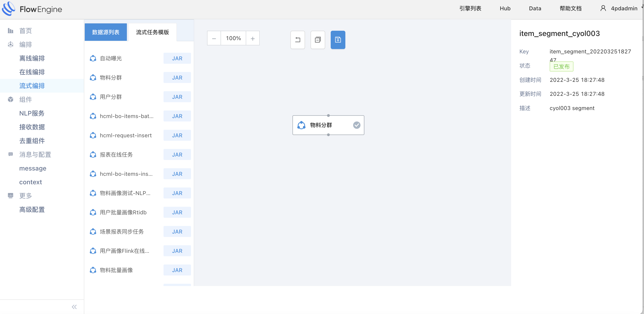Viewport: 644px width, 314px height.
Task: Click the blue save icon above the canvas
Action: tap(338, 40)
